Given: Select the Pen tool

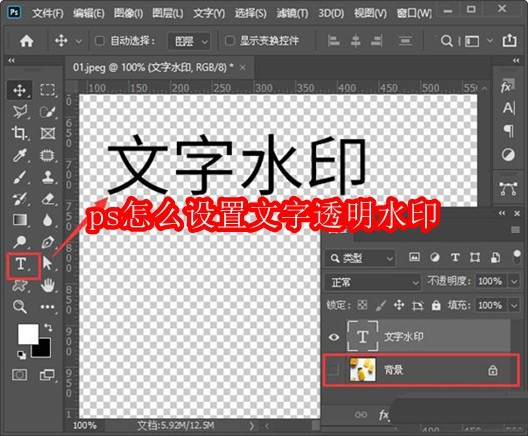Looking at the screenshot, I should click(47, 242).
